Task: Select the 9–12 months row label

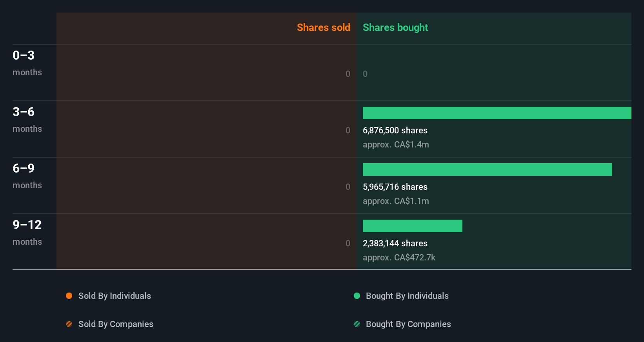Action: 27,232
